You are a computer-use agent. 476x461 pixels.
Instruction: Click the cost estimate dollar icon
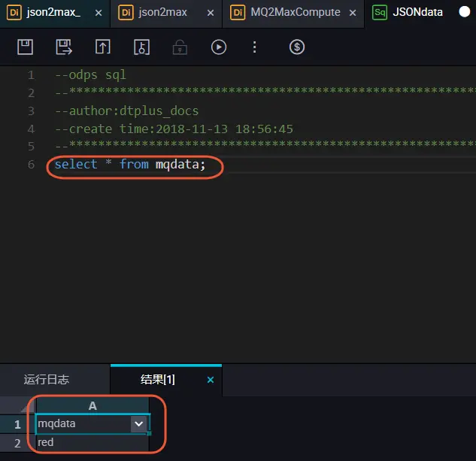coord(297,47)
